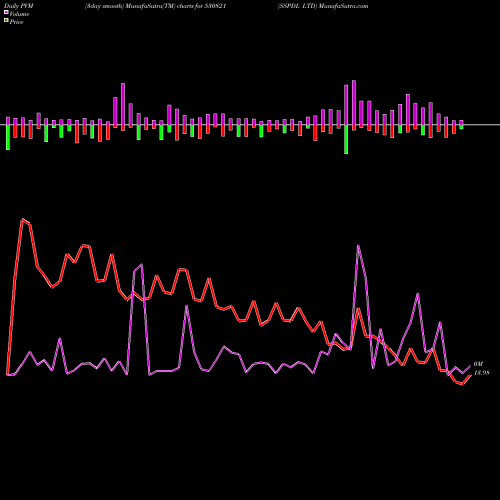Select the Volume legend label

19,14
